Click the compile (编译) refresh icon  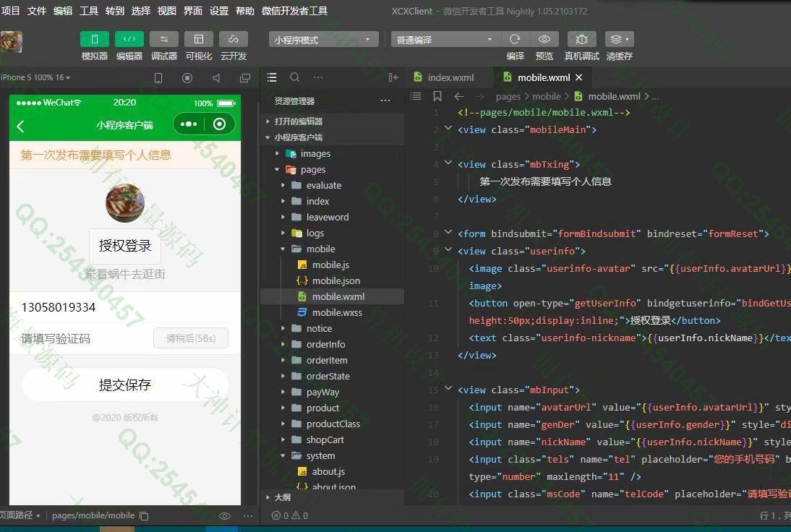pyautogui.click(x=515, y=39)
